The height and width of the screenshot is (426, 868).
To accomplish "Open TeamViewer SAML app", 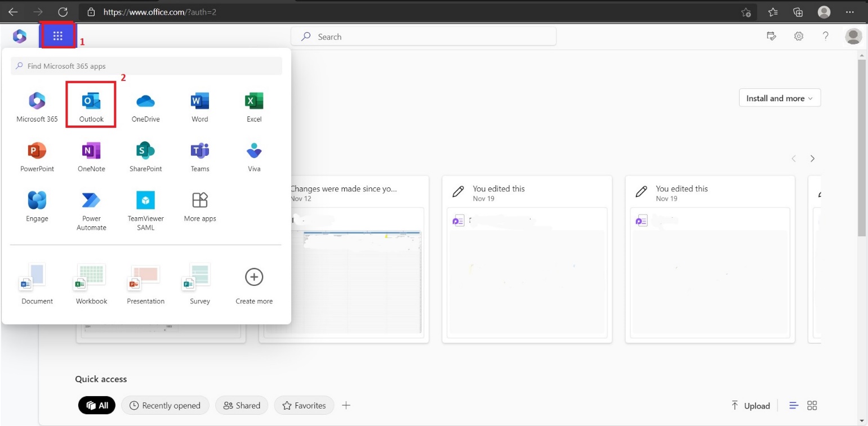I will (145, 211).
